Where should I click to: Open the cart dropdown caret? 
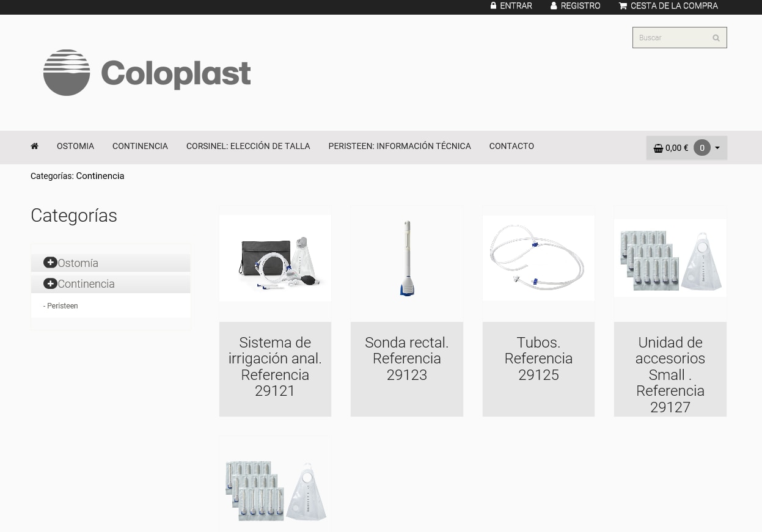tap(717, 148)
